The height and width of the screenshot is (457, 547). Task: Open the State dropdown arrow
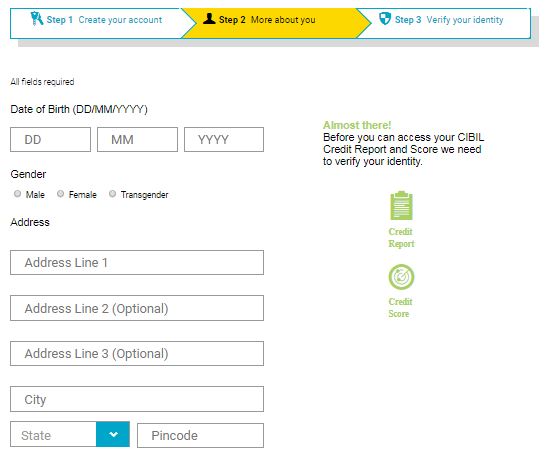113,434
